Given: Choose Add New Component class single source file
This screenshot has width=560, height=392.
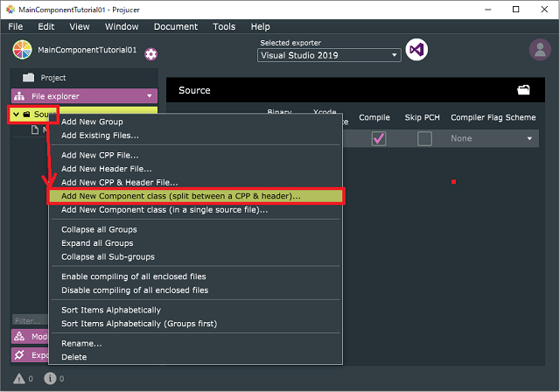Looking at the screenshot, I should pyautogui.click(x=195, y=210).
